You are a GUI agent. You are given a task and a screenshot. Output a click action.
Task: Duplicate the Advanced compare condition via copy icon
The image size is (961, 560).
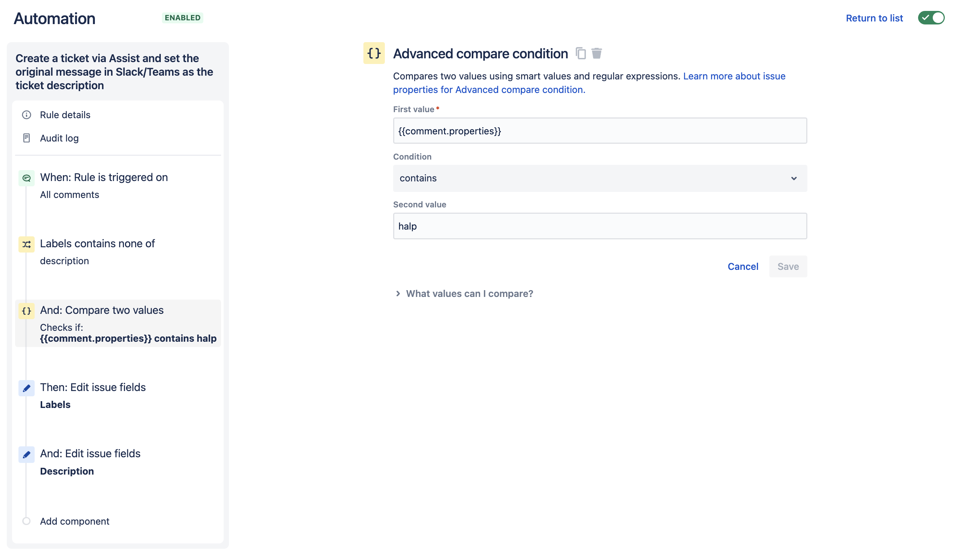pos(580,54)
